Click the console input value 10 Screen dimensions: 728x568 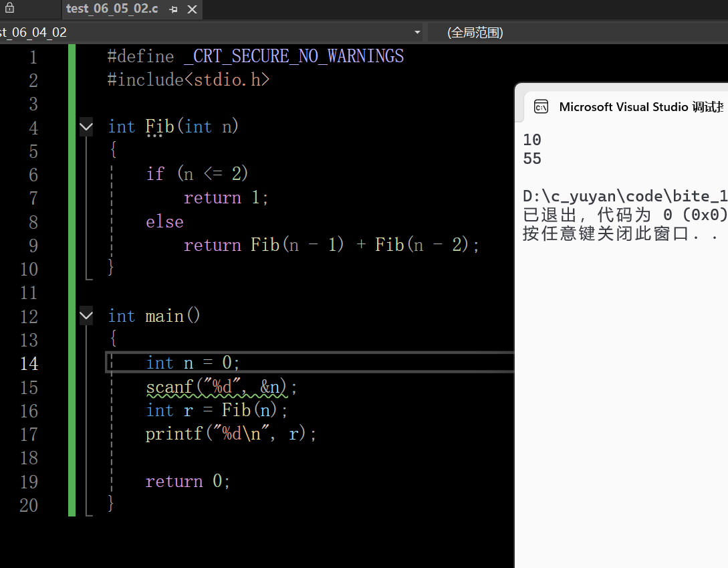click(532, 140)
